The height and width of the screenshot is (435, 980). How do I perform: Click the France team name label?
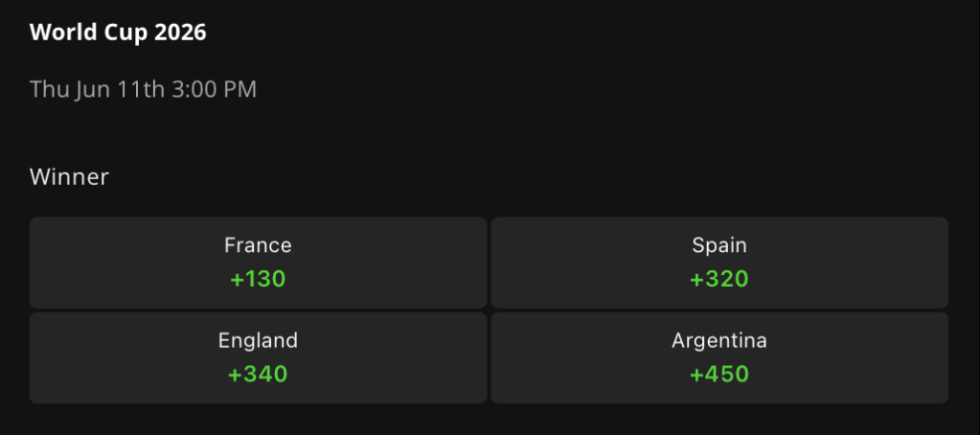(258, 245)
